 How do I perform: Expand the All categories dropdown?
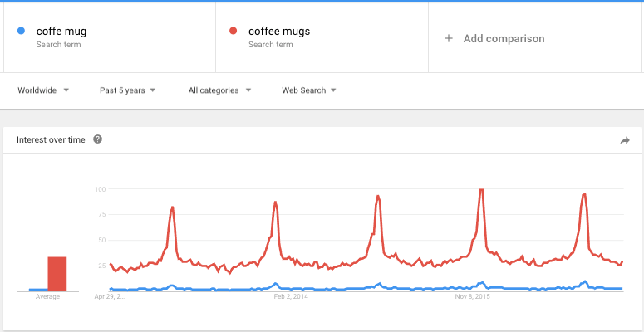(x=219, y=90)
